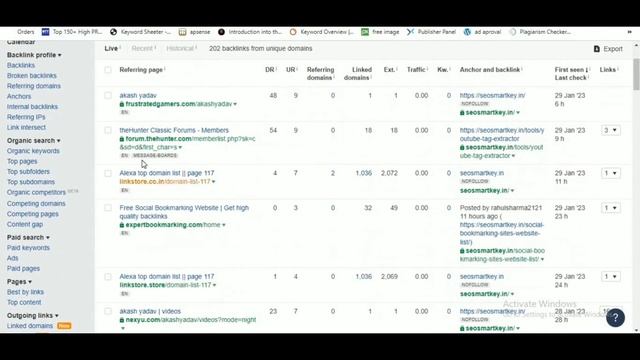The height and width of the screenshot is (360, 640).
Task: Open the Content gap sidebar link
Action: pyautogui.click(x=25, y=224)
